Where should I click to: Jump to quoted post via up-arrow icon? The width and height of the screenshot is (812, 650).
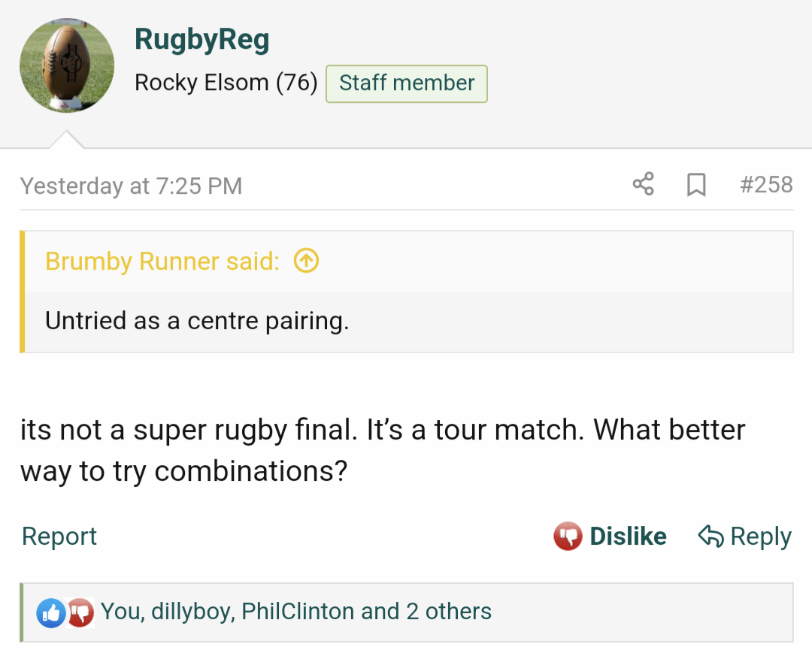point(306,261)
